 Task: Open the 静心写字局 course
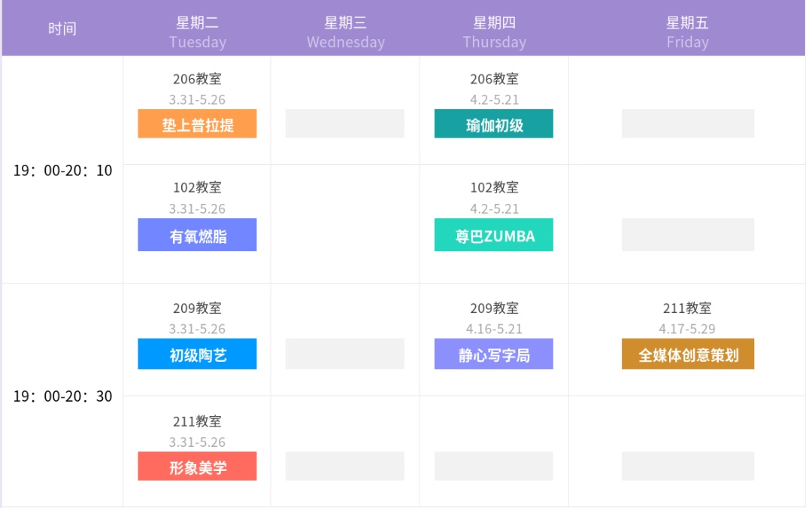(493, 354)
